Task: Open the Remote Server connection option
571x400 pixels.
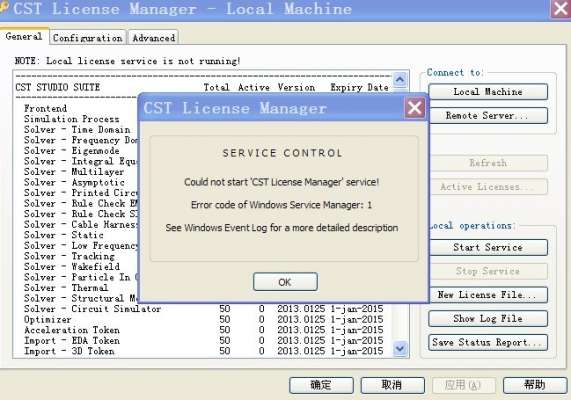Action: 488,116
